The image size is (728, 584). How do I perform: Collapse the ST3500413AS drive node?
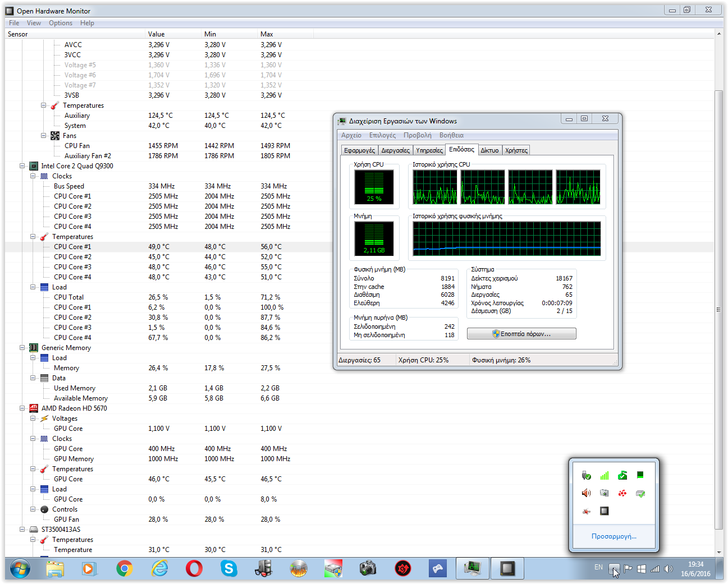[x=22, y=530]
